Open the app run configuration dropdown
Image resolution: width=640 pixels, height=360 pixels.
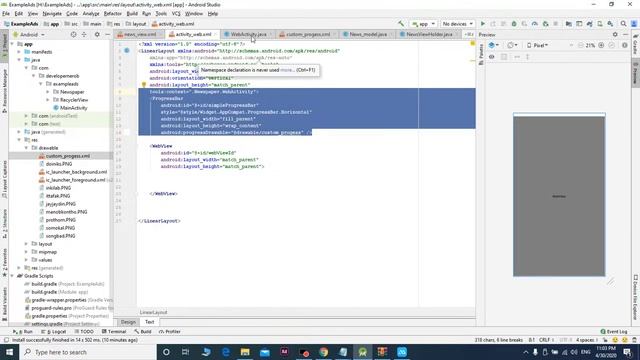pos(424,24)
